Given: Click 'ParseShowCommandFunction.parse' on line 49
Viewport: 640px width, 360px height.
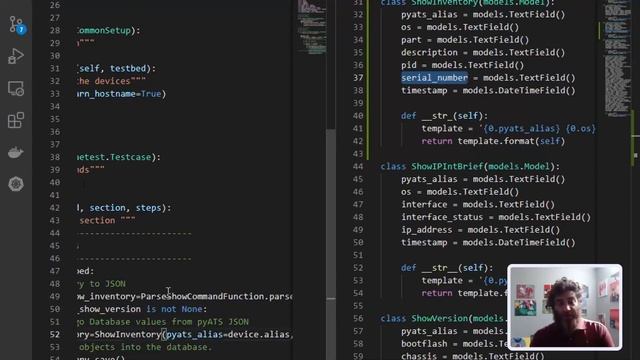Looking at the screenshot, I should pos(216,296).
